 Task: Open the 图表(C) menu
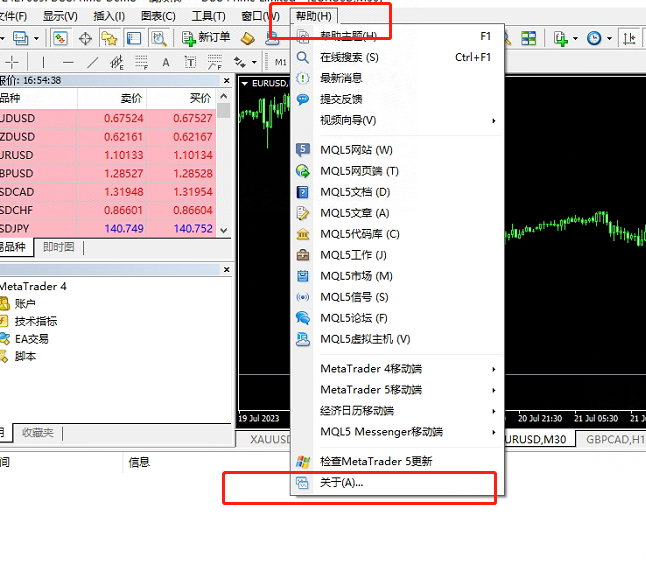click(x=158, y=16)
